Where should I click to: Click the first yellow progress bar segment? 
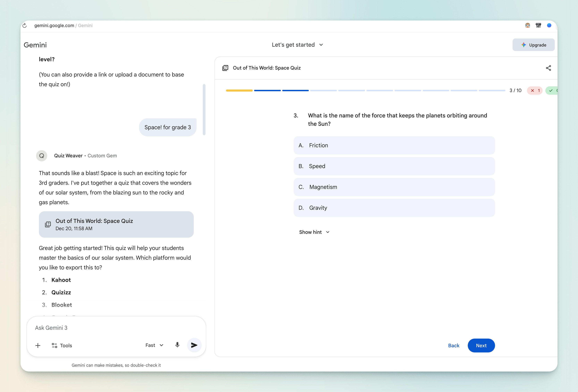tap(239, 91)
